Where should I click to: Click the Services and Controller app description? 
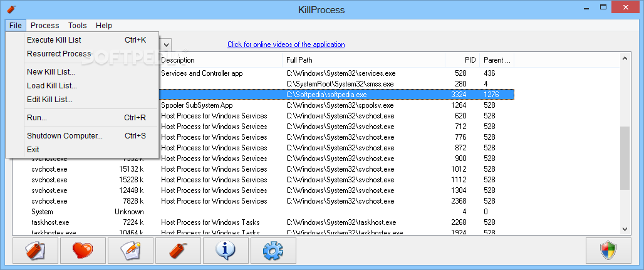coord(202,73)
